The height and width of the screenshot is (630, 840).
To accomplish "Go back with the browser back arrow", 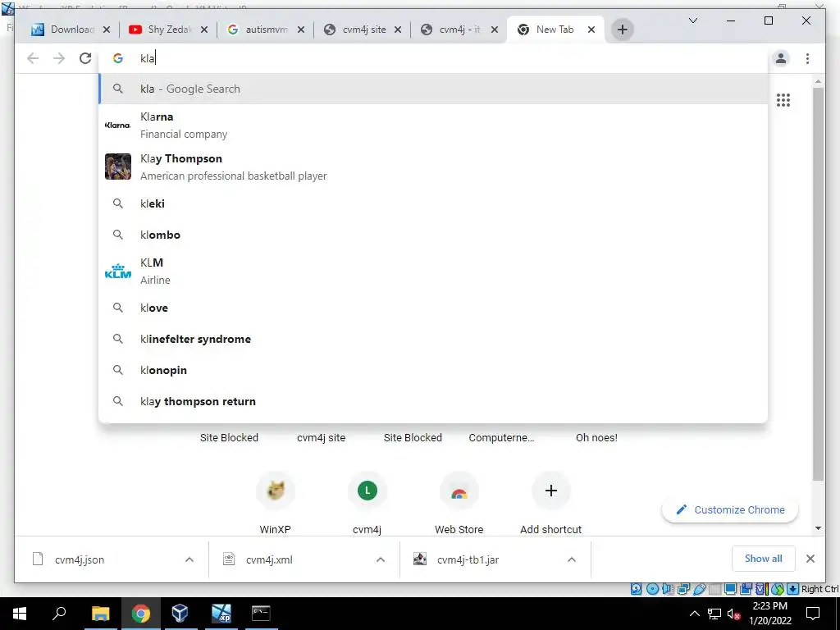I will (33, 58).
